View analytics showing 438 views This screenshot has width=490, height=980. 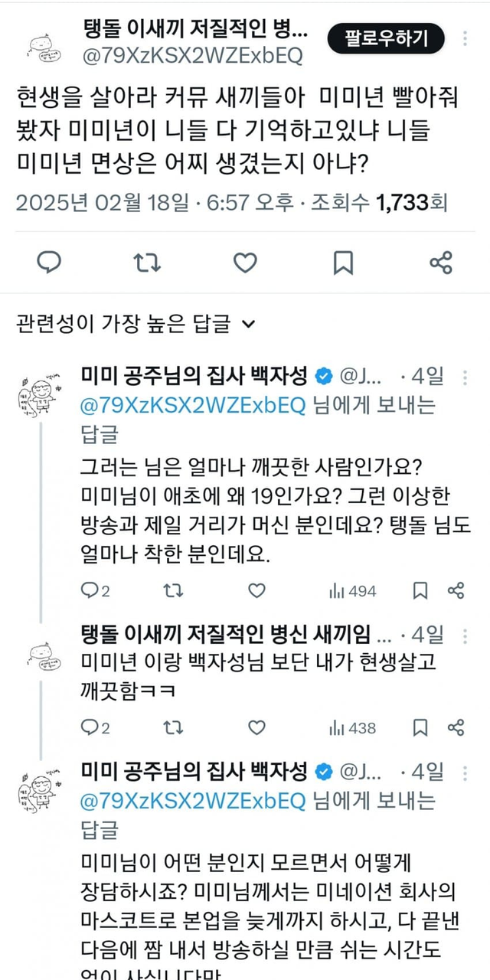[x=352, y=727]
